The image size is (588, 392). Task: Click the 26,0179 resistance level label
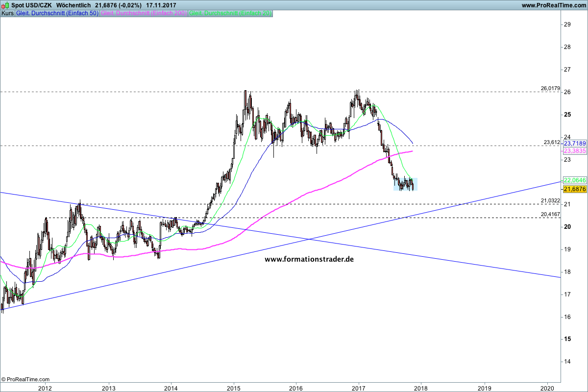pos(550,89)
